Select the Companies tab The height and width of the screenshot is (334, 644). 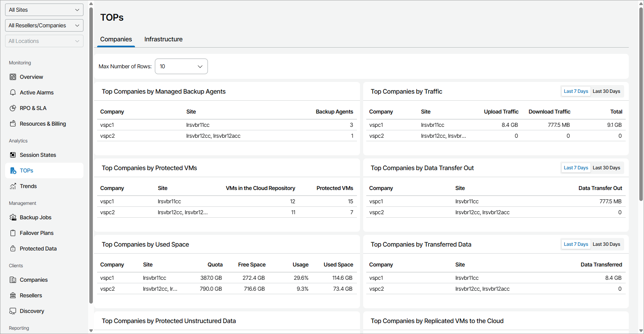[116, 39]
